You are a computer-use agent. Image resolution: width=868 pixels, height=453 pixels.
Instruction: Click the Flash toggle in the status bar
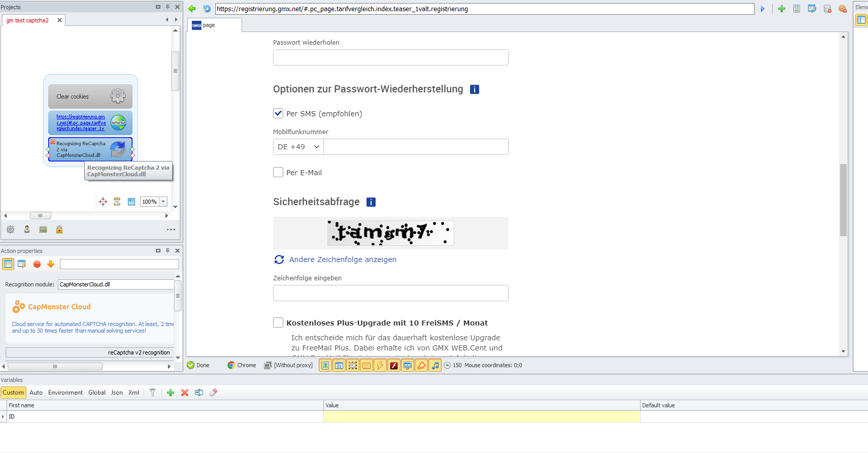[x=394, y=365]
